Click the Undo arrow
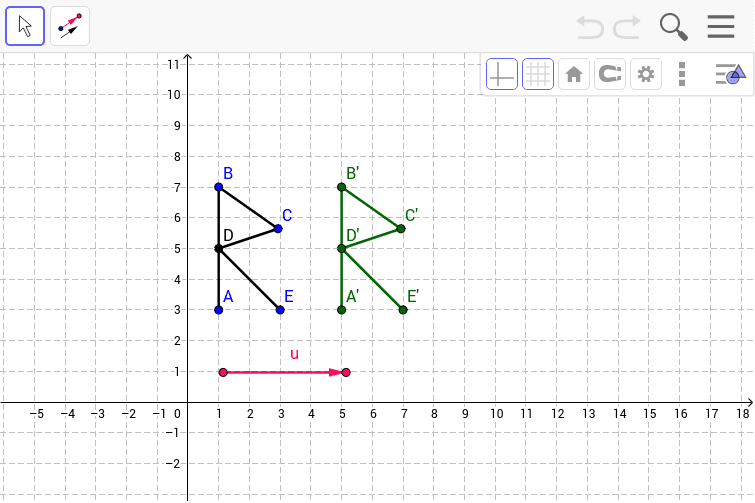755x503 pixels. coord(590,27)
